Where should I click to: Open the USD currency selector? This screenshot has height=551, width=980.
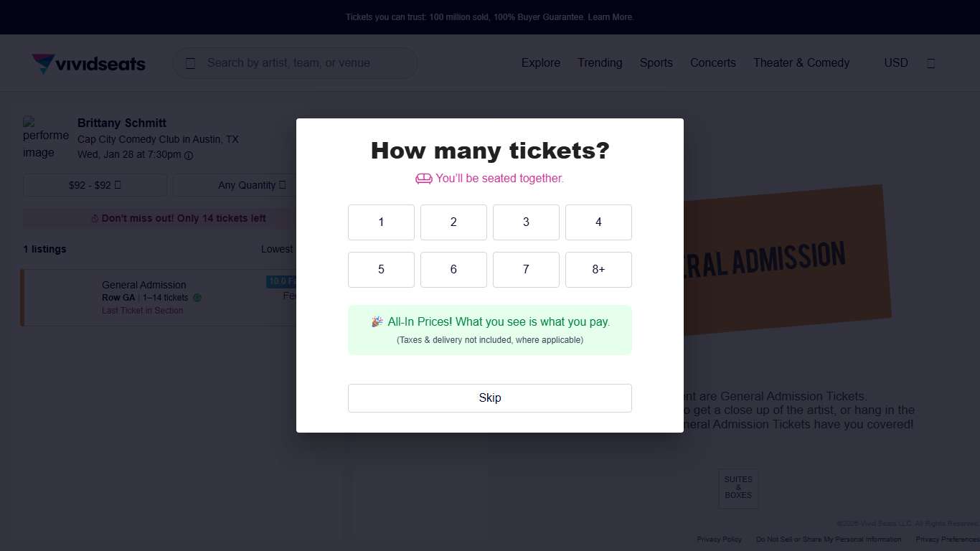point(895,63)
